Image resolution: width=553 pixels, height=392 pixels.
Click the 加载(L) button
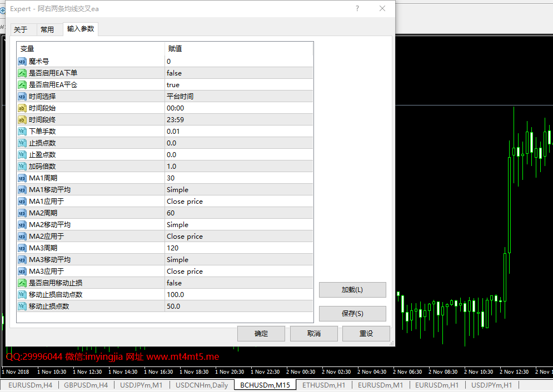[352, 290]
